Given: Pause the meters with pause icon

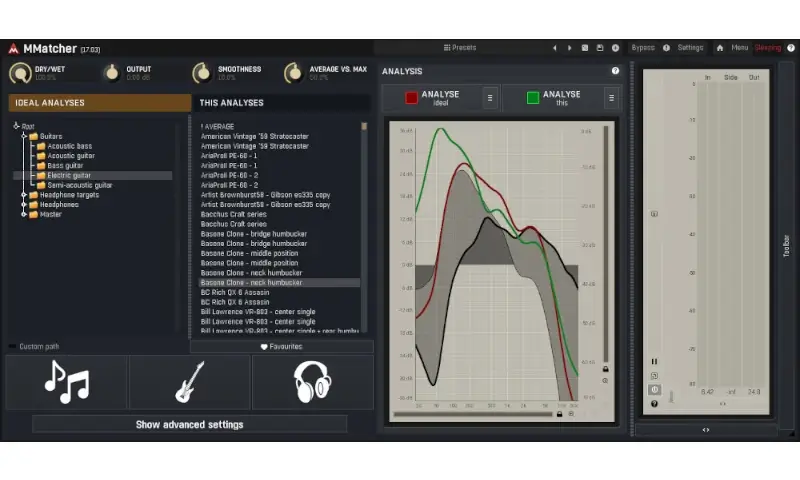Looking at the screenshot, I should (654, 361).
